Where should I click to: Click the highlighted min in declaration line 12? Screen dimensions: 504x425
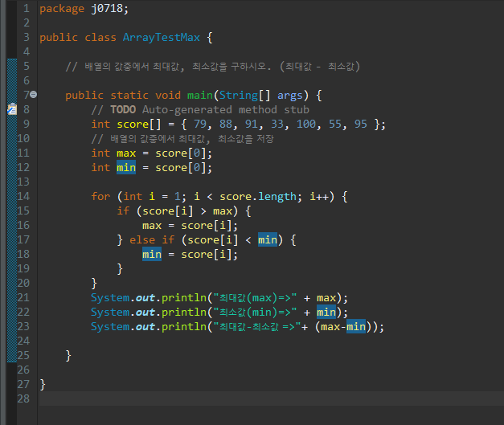(126, 168)
